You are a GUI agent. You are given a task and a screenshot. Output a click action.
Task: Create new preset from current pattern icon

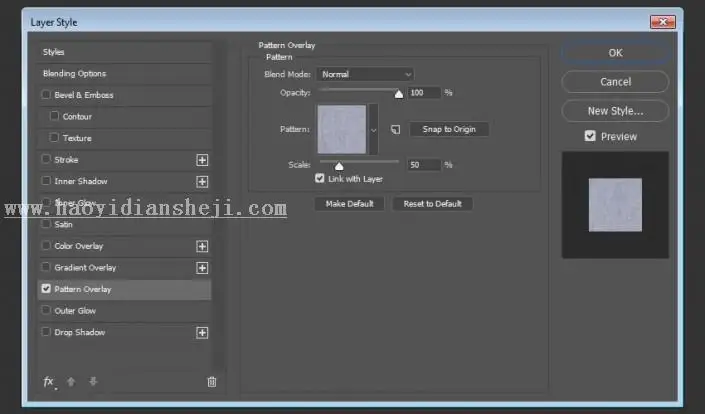395,129
